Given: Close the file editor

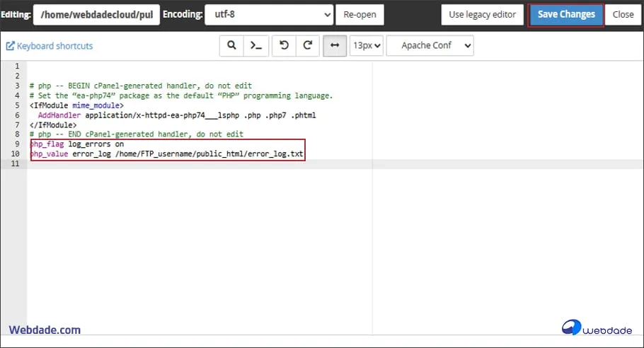Looking at the screenshot, I should pos(623,15).
